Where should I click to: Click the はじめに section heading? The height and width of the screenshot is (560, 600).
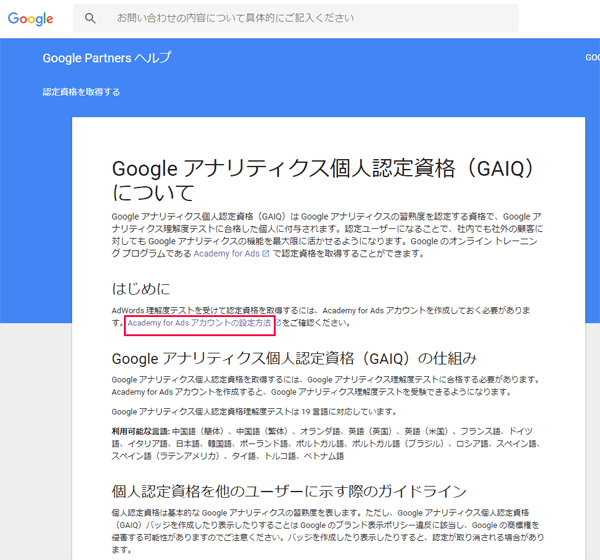[141, 289]
